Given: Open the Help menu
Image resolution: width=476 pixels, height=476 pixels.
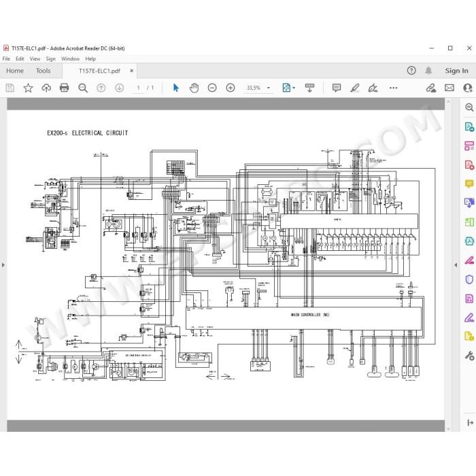Looking at the screenshot, I should point(90,59).
